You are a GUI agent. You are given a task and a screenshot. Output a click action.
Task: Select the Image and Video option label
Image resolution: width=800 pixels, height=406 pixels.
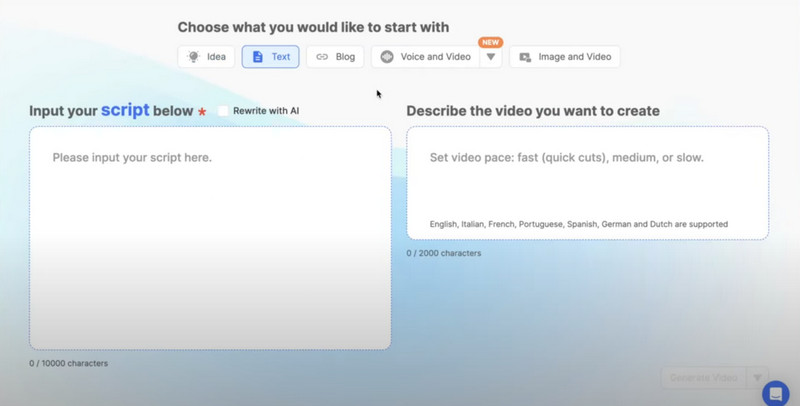click(574, 57)
